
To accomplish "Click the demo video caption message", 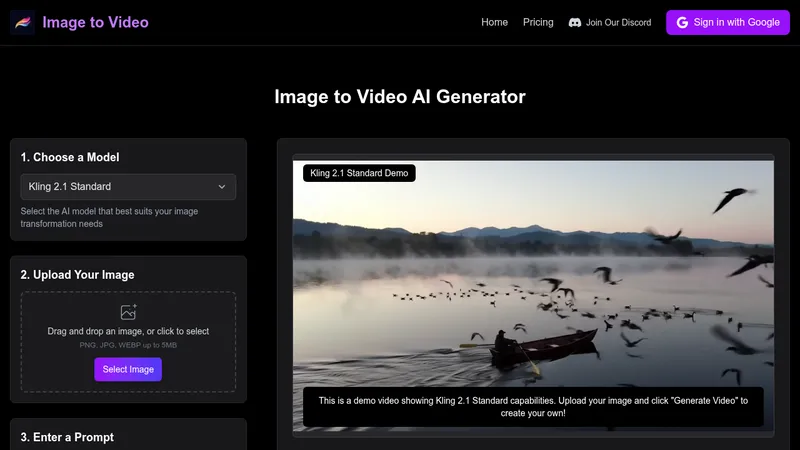I will click(533, 407).
